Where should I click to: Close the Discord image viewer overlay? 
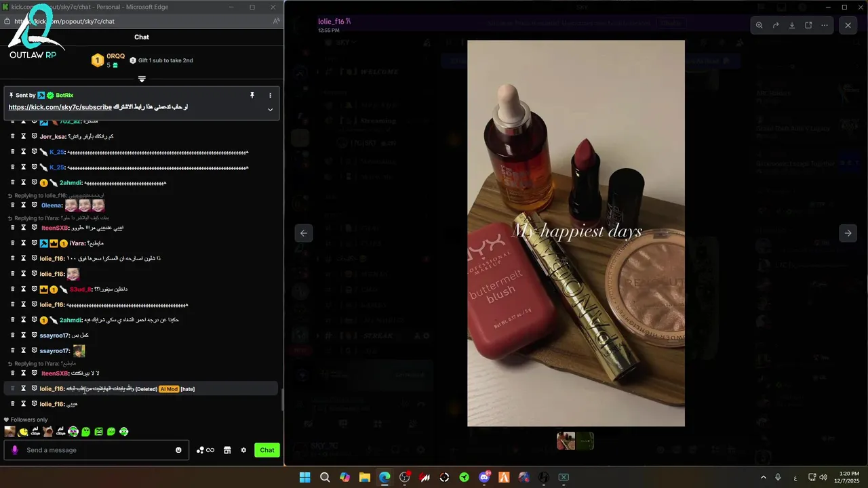(x=848, y=25)
